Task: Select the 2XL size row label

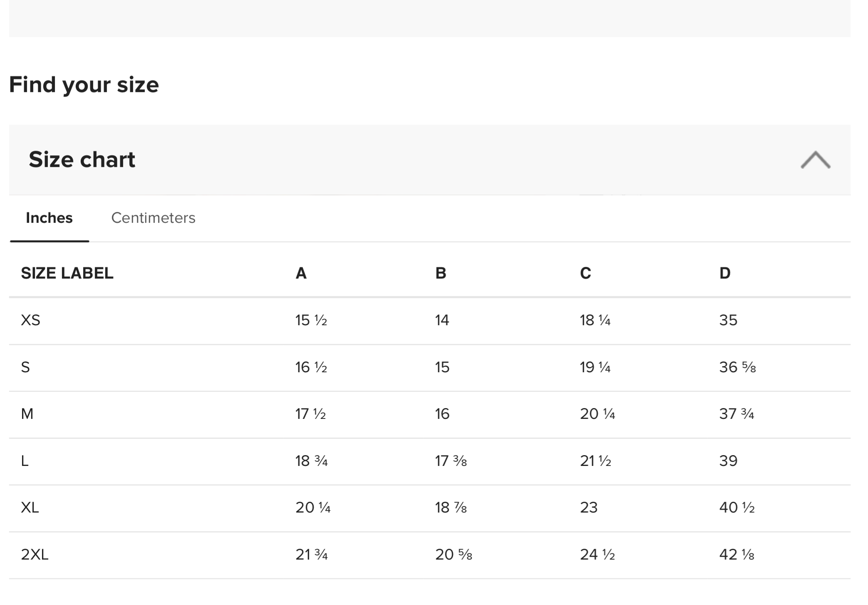Action: click(35, 555)
